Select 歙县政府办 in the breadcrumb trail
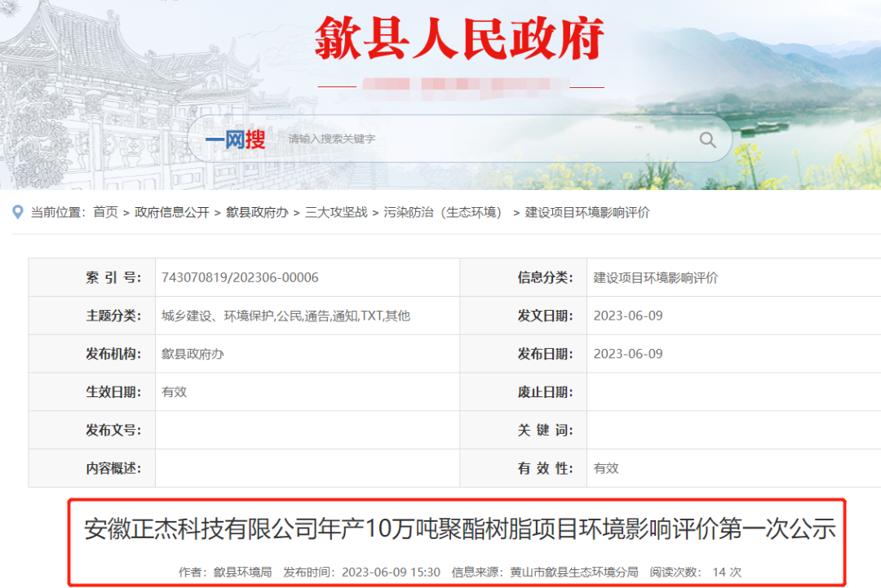This screenshot has height=588, width=881. pyautogui.click(x=257, y=212)
